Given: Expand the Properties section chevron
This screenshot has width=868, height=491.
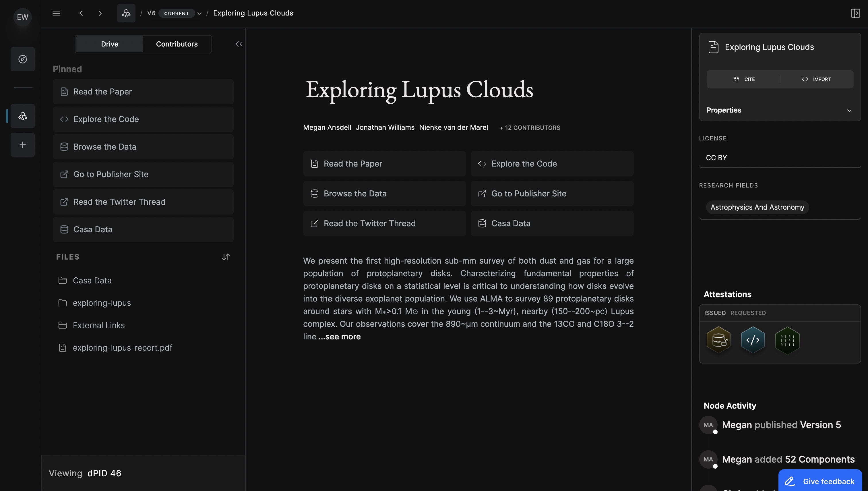Looking at the screenshot, I should (x=849, y=110).
